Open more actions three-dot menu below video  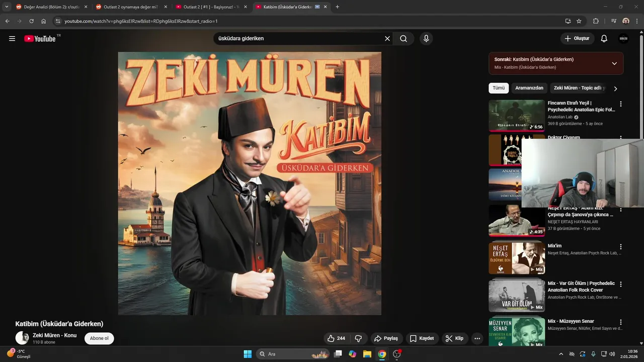click(477, 338)
